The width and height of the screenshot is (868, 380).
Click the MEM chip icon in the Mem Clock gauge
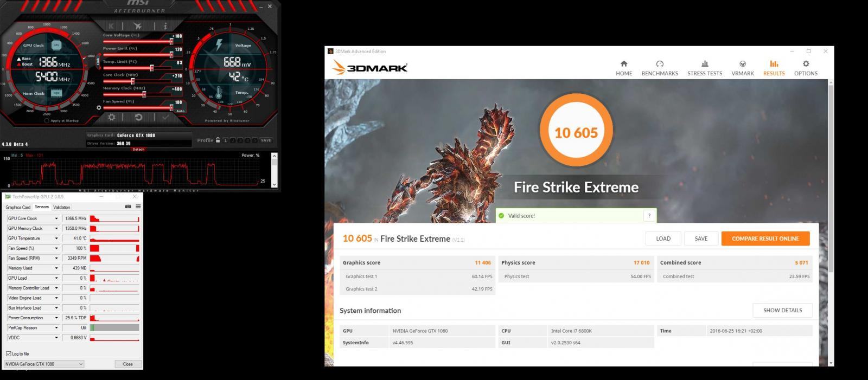(56, 93)
